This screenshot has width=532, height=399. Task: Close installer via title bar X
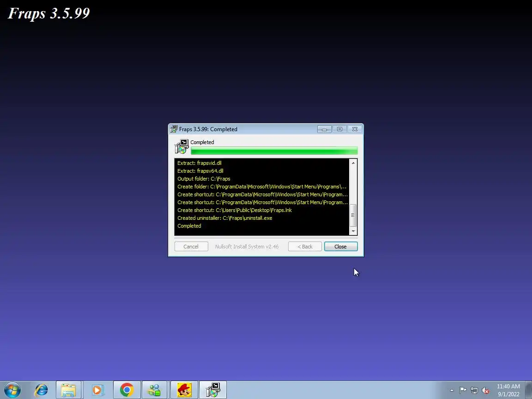point(355,129)
